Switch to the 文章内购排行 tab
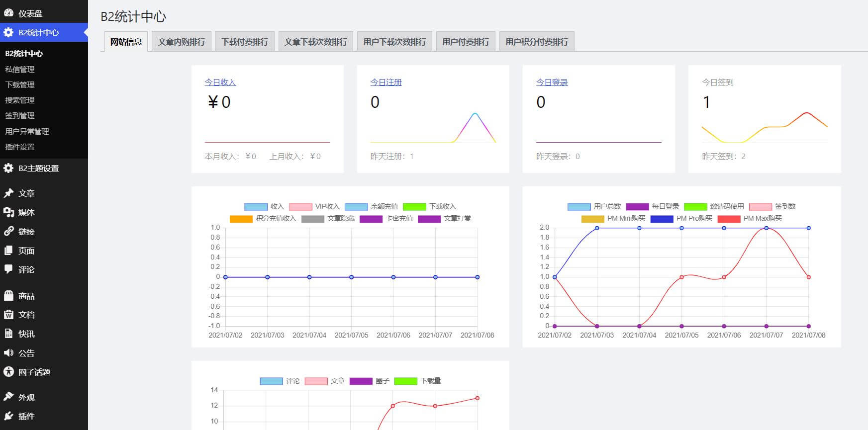The width and height of the screenshot is (868, 430). click(x=182, y=42)
